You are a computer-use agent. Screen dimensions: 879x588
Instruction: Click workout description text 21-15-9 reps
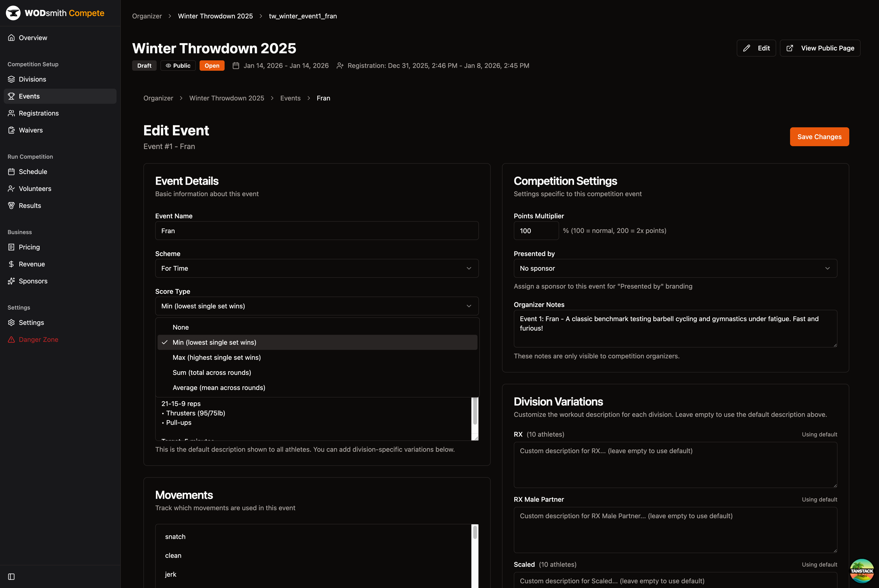181,403
